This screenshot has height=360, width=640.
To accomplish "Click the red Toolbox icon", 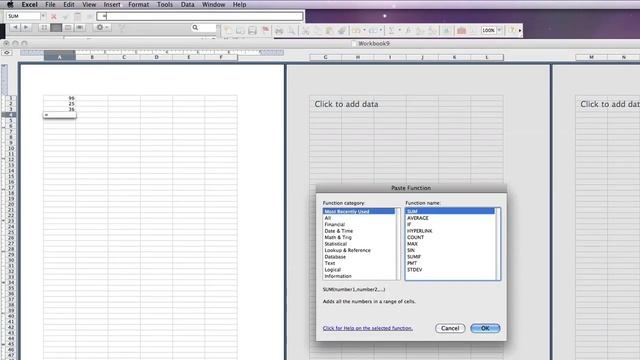I will point(461,30).
